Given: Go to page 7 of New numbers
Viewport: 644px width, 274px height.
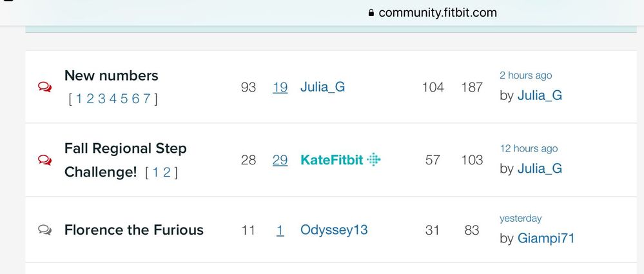Looking at the screenshot, I should (146, 99).
